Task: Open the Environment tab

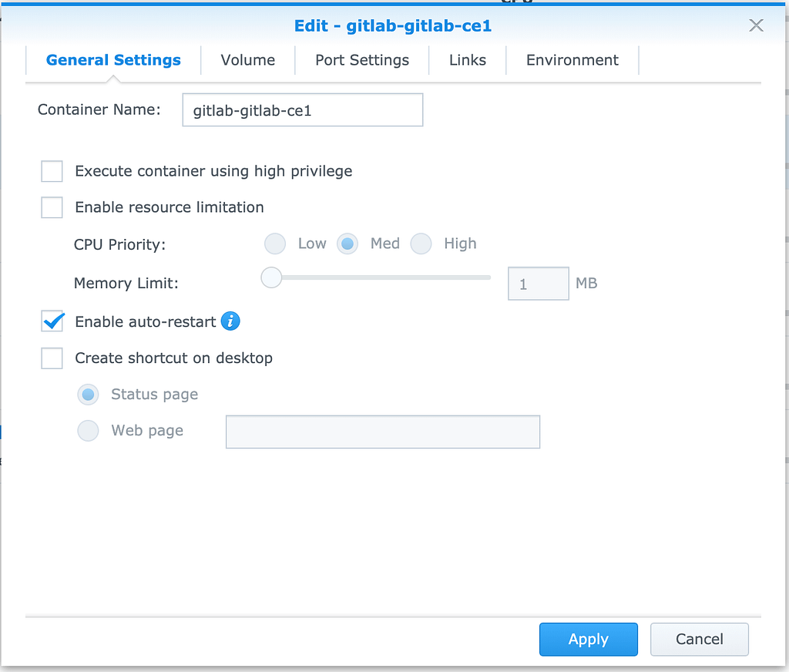Action: click(572, 60)
